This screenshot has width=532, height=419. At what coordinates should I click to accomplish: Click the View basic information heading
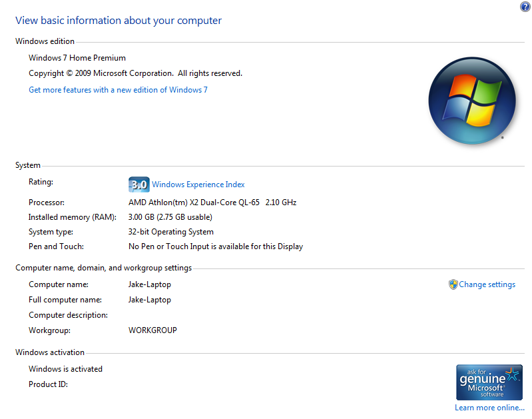pos(119,21)
